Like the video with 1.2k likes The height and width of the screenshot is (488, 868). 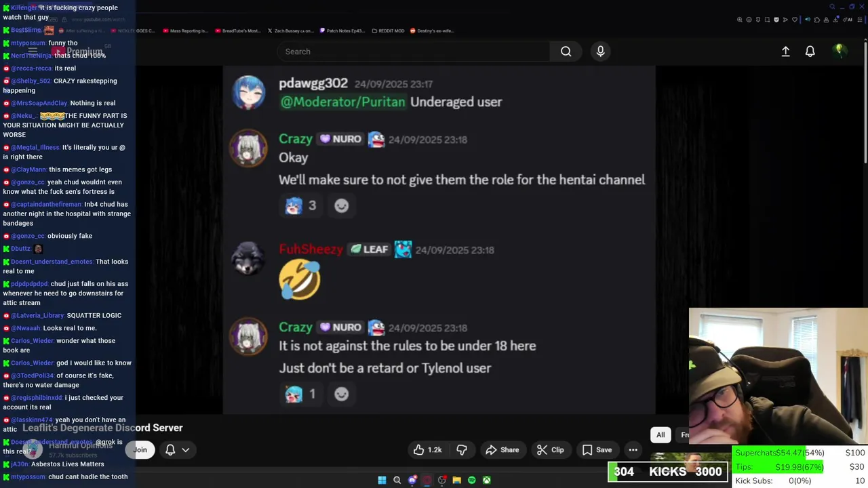[427, 450]
